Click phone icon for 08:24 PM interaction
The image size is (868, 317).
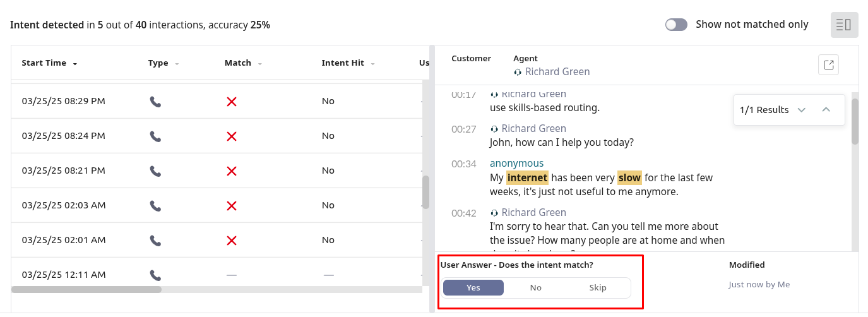point(155,136)
